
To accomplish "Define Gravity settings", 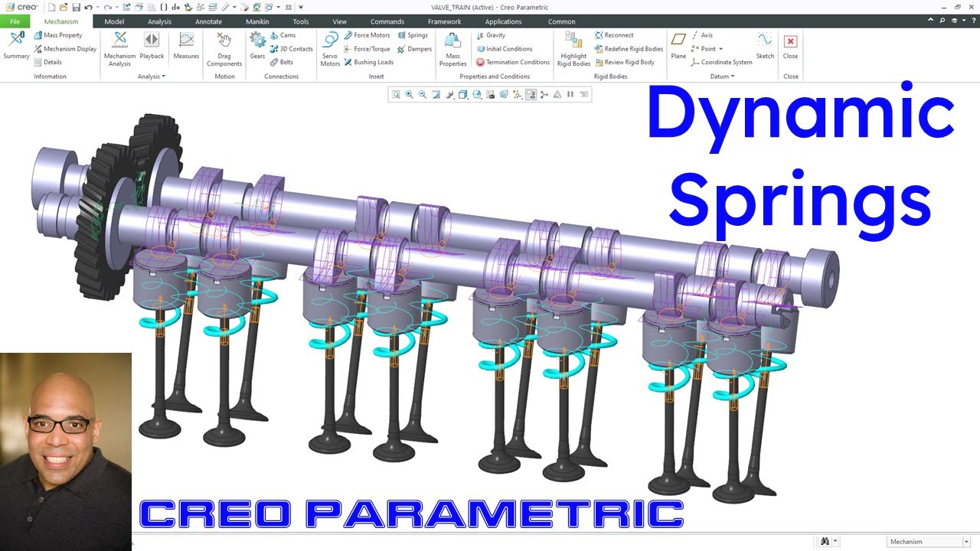I will (491, 35).
